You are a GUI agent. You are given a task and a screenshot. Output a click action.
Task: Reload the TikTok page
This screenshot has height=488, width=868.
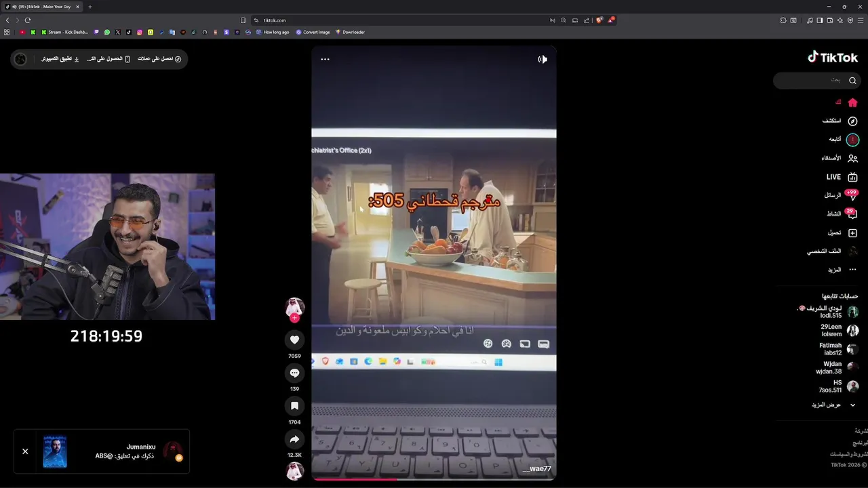28,20
